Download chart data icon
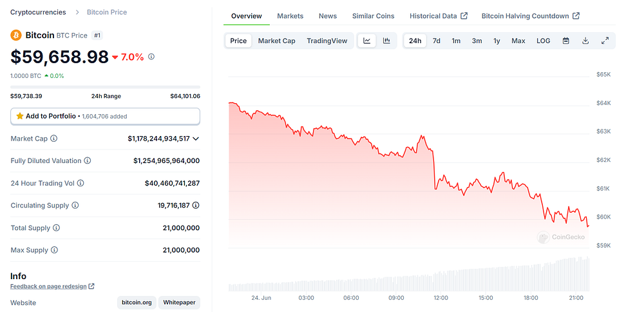644x312 pixels. tap(585, 41)
